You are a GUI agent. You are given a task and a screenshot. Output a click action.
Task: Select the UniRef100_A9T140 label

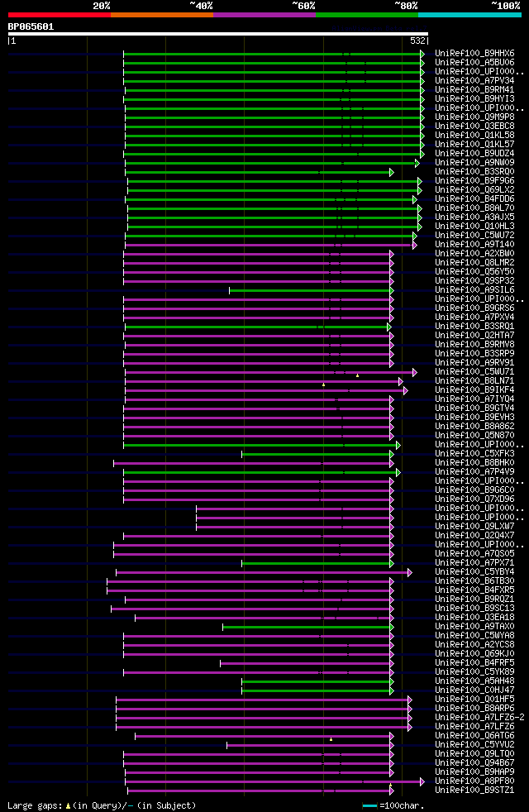pos(474,244)
